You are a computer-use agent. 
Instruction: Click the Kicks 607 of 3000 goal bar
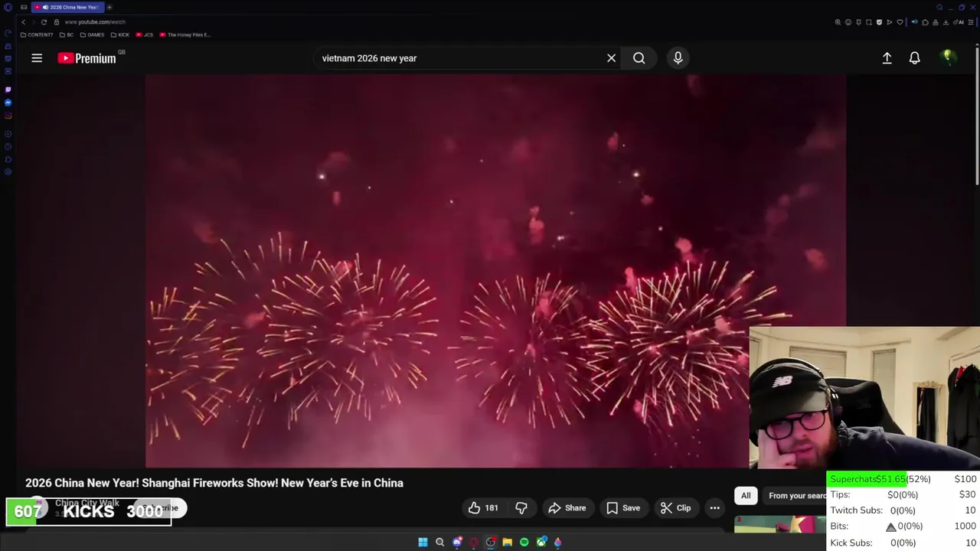[x=89, y=512]
